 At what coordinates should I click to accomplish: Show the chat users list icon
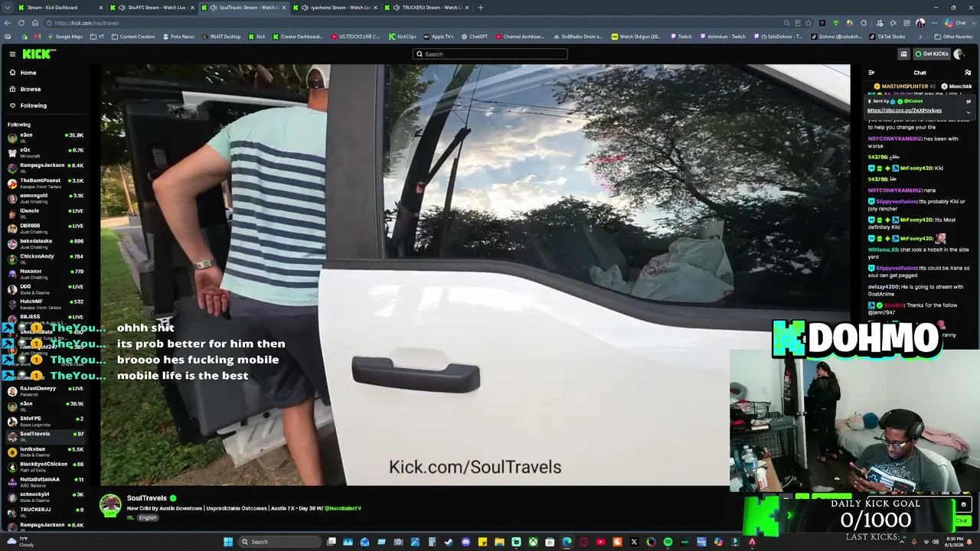coord(968,73)
